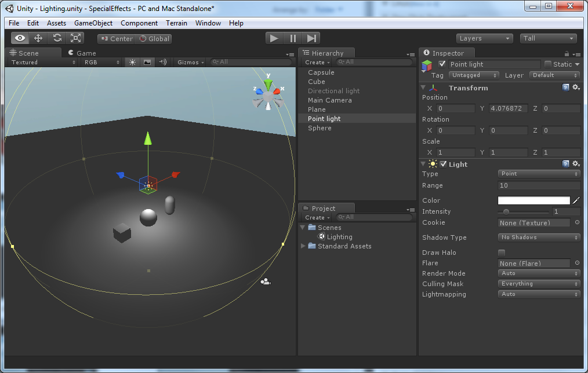The image size is (588, 373).
Task: Open the Hierarchy Create menu
Action: click(x=317, y=62)
